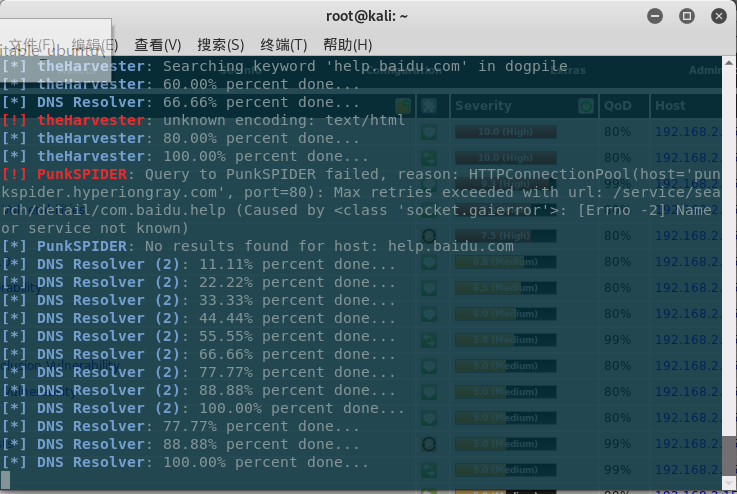Click the last line "DNS Resolver: 100.00% percent done..."
Image resolution: width=737 pixels, height=494 pixels.
click(185, 463)
